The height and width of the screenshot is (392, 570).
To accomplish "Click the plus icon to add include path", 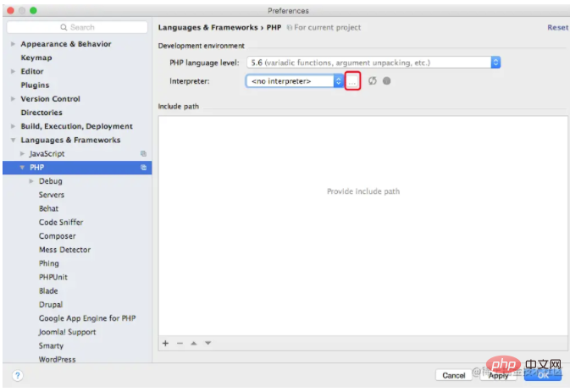I will (166, 343).
